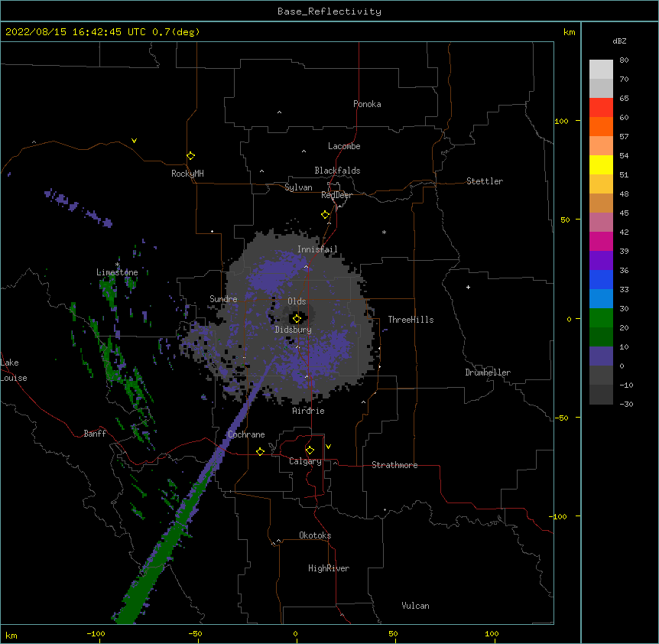Screen dimensions: 659x644
Task: Click the yellow V marker northwest of RockyMH
Action: 134,141
